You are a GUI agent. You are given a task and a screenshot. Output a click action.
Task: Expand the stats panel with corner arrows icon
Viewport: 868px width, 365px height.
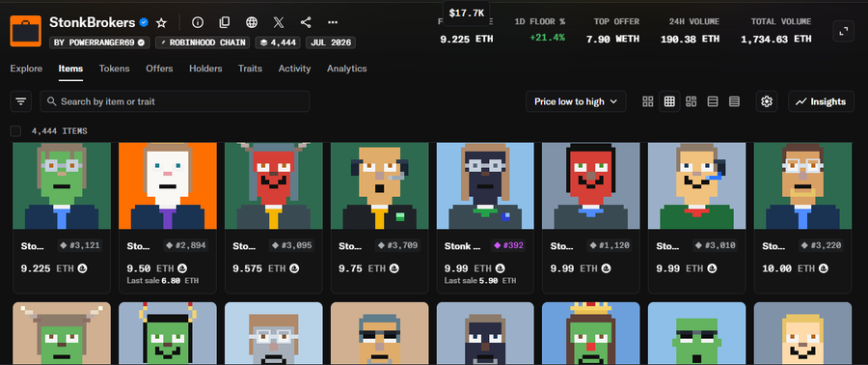pyautogui.click(x=843, y=31)
